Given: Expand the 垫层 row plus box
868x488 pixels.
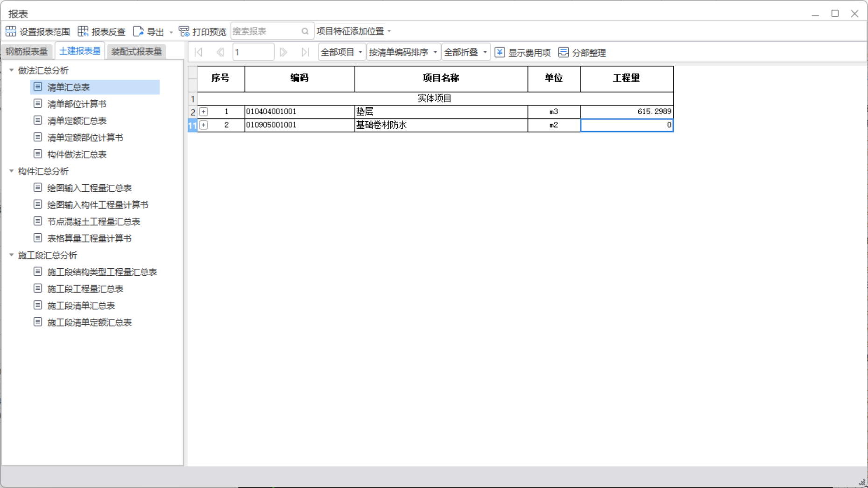Looking at the screenshot, I should (204, 112).
